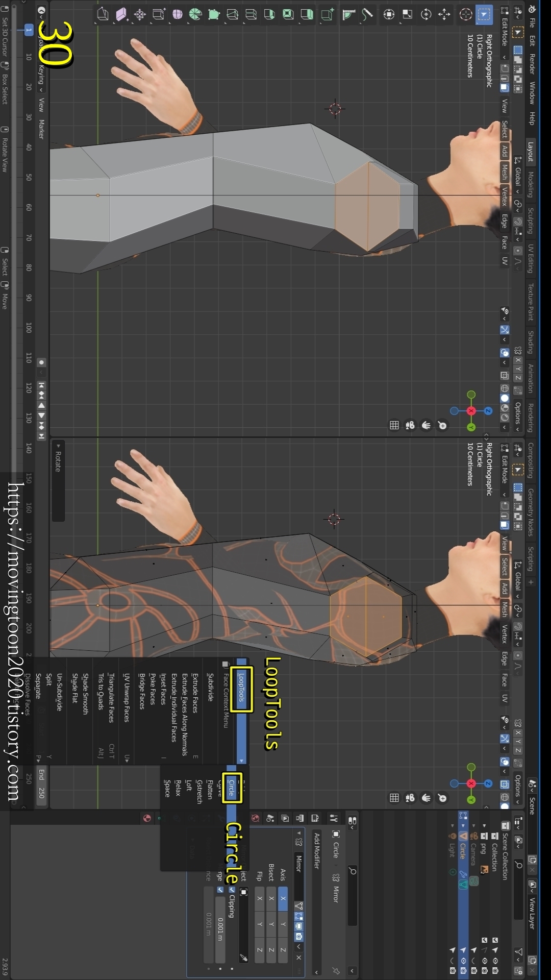Open Render properties tab icon
Image resolution: width=551 pixels, height=980 pixels.
(x=315, y=818)
